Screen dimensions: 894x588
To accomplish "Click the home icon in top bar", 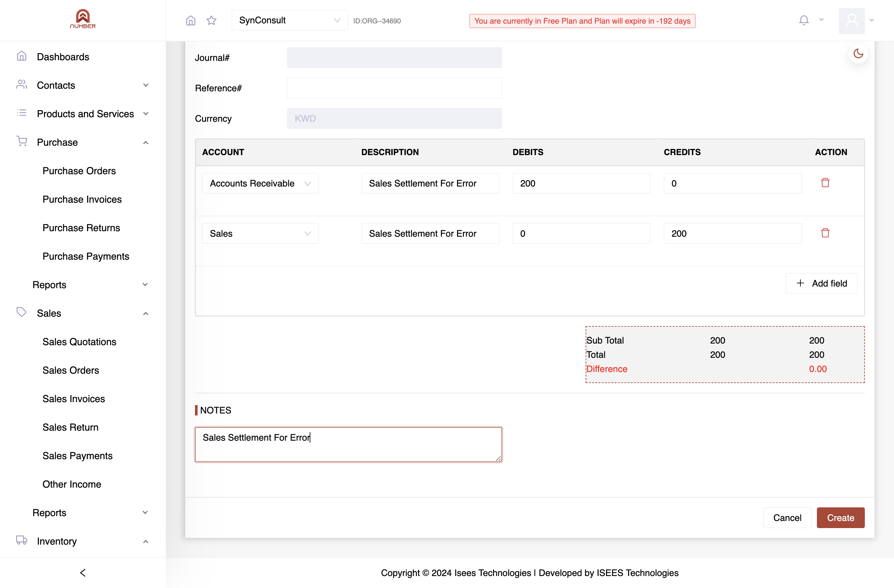I will (x=191, y=20).
